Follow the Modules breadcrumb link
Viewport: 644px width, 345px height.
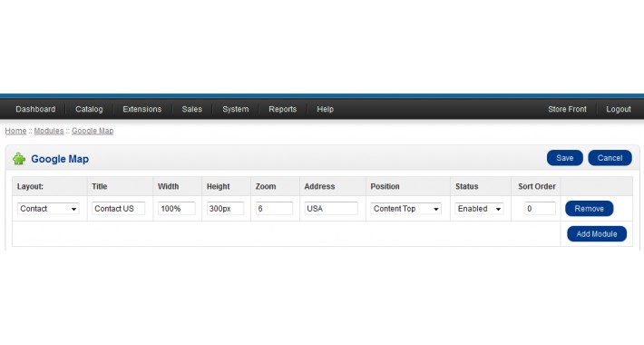[49, 131]
